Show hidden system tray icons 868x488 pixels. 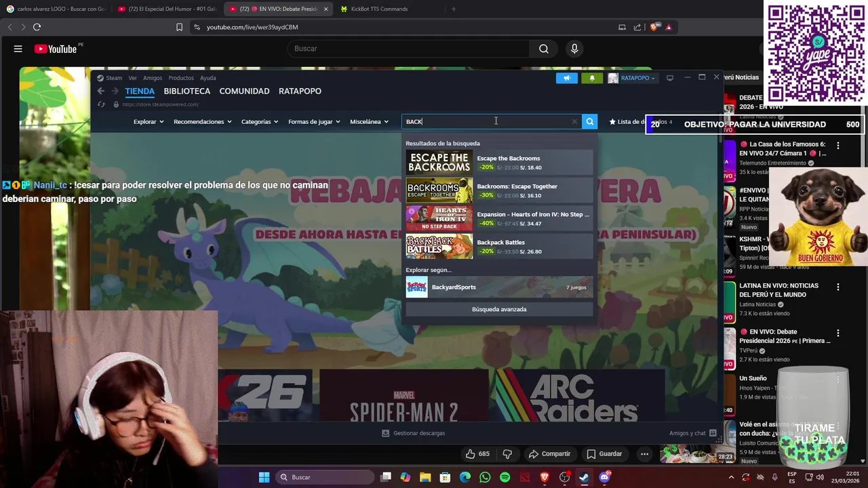731,477
